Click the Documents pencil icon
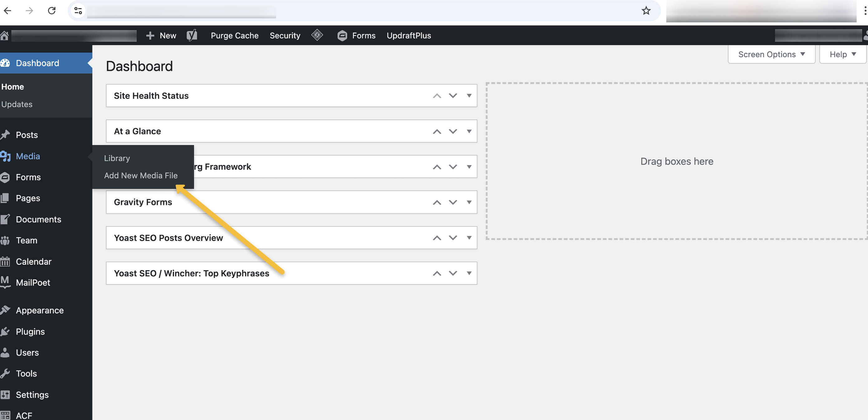The height and width of the screenshot is (420, 868). pyautogui.click(x=5, y=219)
